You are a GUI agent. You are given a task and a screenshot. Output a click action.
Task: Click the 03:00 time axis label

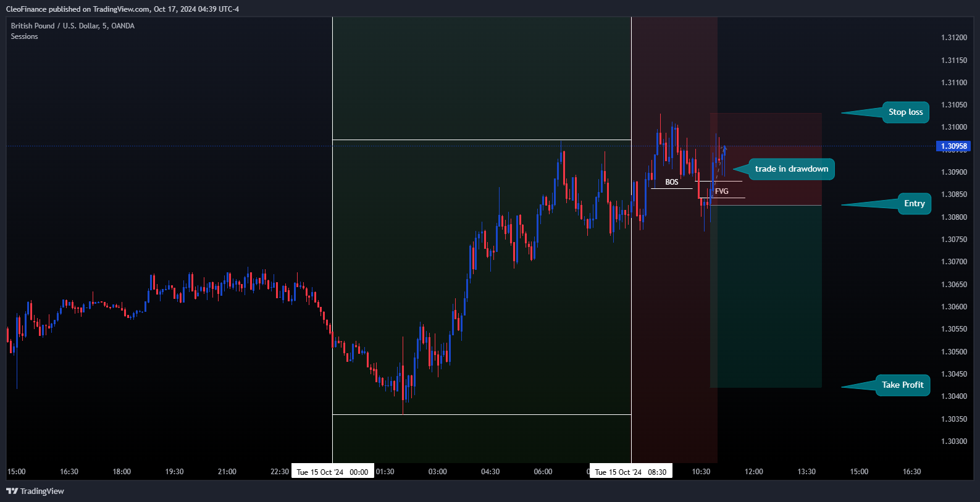pyautogui.click(x=438, y=472)
